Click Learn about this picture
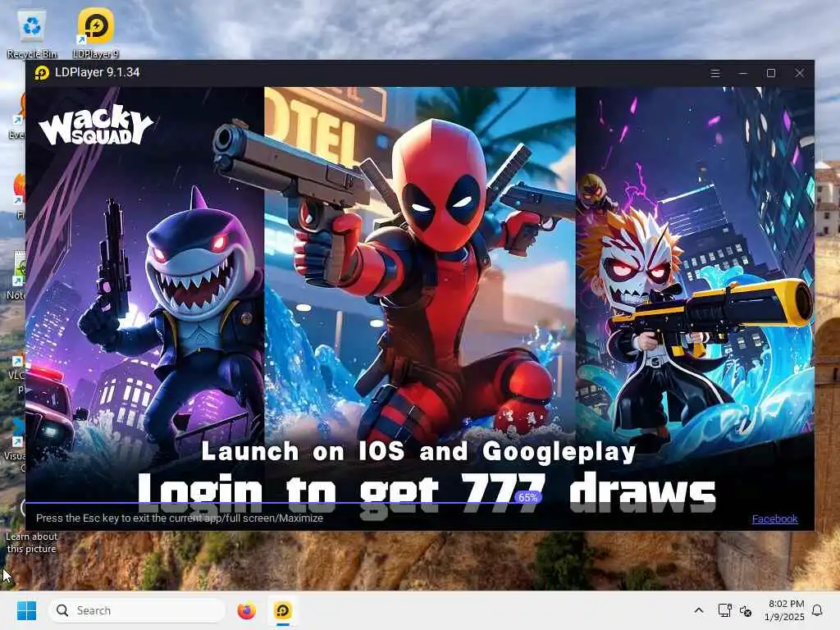 coord(31,542)
